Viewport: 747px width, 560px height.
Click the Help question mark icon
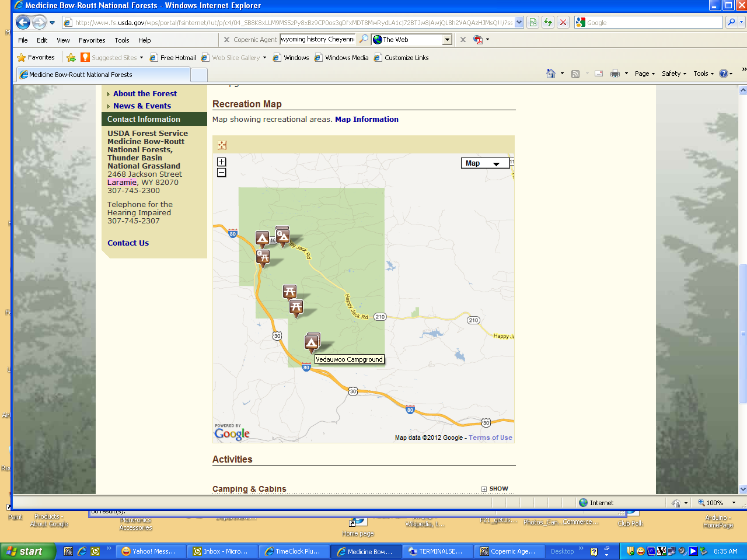point(724,73)
